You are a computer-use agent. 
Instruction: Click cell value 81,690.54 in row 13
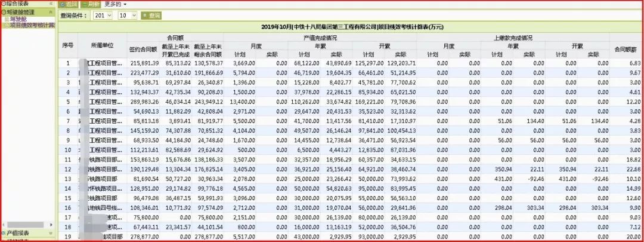pyautogui.click(x=147, y=179)
